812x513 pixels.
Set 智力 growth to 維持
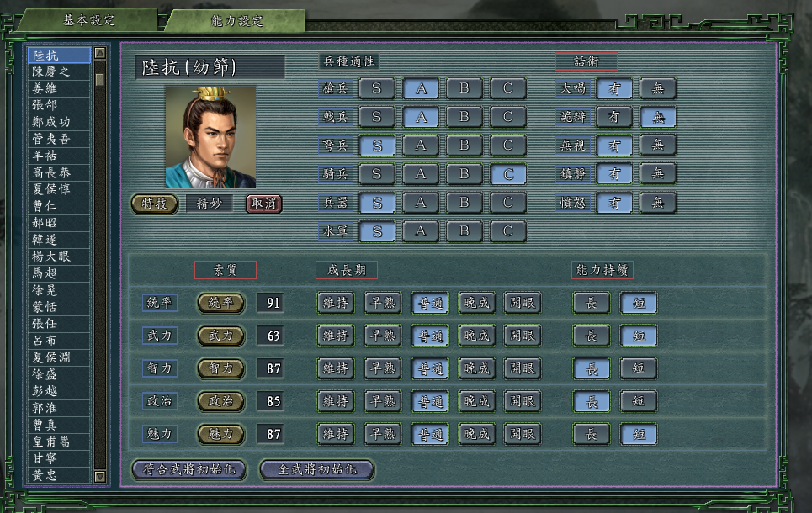tap(336, 368)
